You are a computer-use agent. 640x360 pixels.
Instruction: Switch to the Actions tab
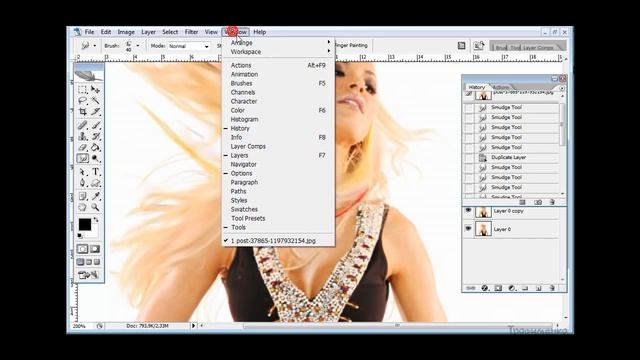501,87
